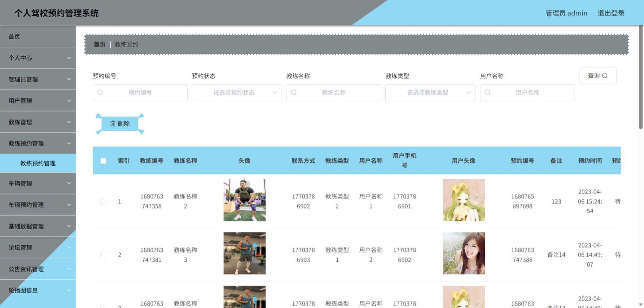The width and height of the screenshot is (644, 308).
Task: Click the 教练编号 column header
Action: (x=152, y=161)
